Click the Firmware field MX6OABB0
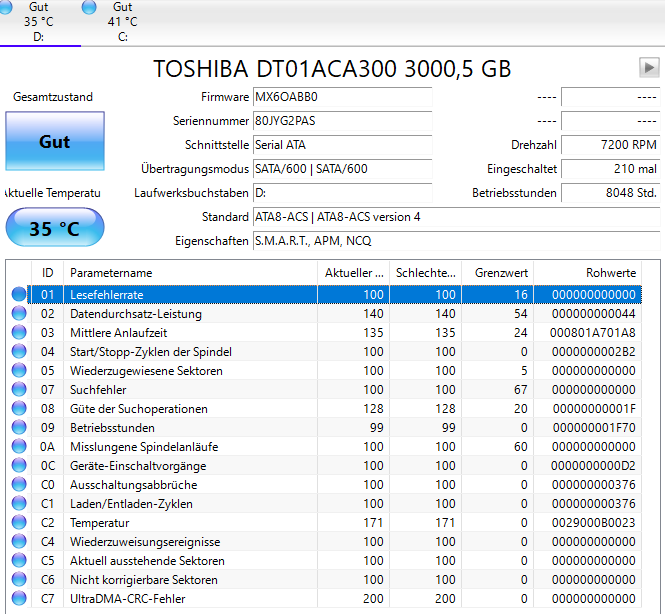The image size is (665, 614). [342, 97]
